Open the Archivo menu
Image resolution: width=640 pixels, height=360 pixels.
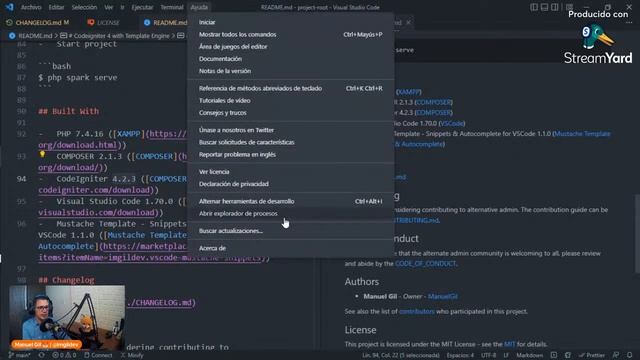31,7
